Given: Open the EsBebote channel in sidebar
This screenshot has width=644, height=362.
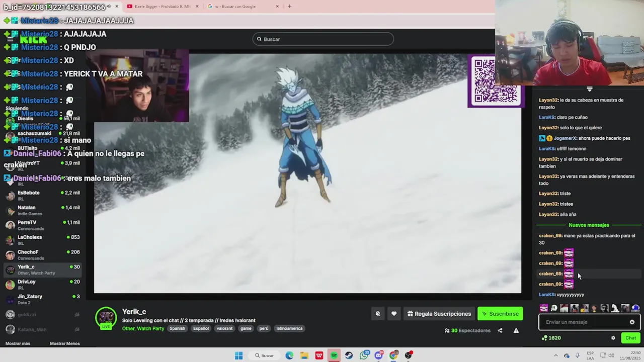Looking at the screenshot, I should 42,195.
